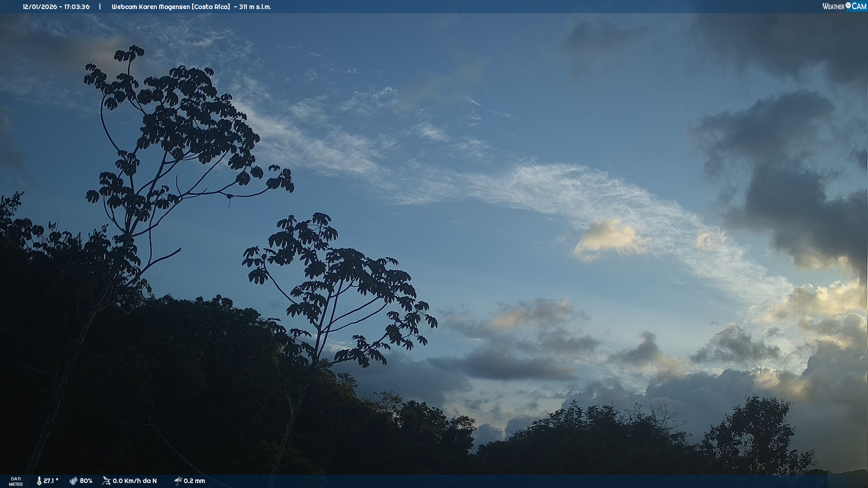Image resolution: width=868 pixels, height=488 pixels.
Task: Click the [Costa Rica] location text
Action: click(x=211, y=7)
